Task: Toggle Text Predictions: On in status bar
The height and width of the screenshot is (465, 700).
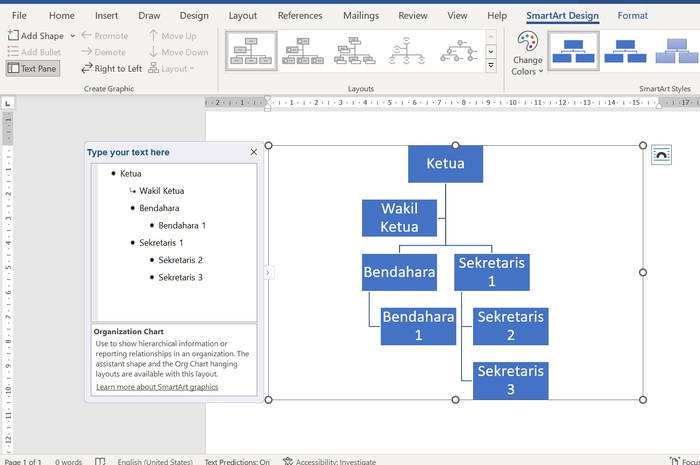Action: 237,462
